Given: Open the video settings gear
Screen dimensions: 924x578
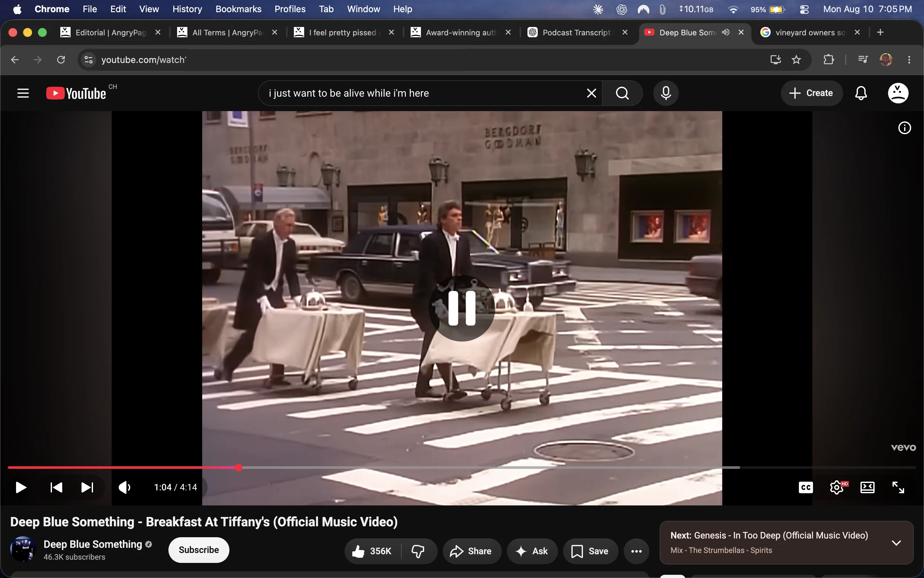Looking at the screenshot, I should point(837,487).
